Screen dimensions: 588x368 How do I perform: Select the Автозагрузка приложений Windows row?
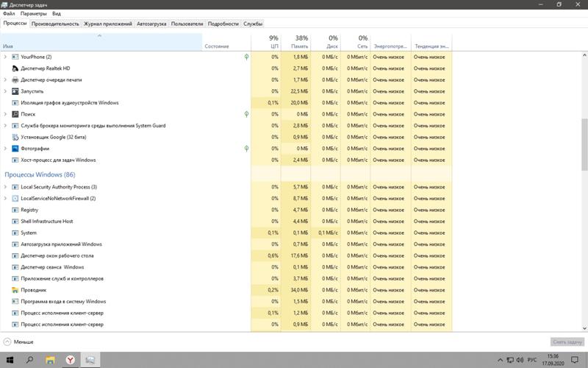226,244
